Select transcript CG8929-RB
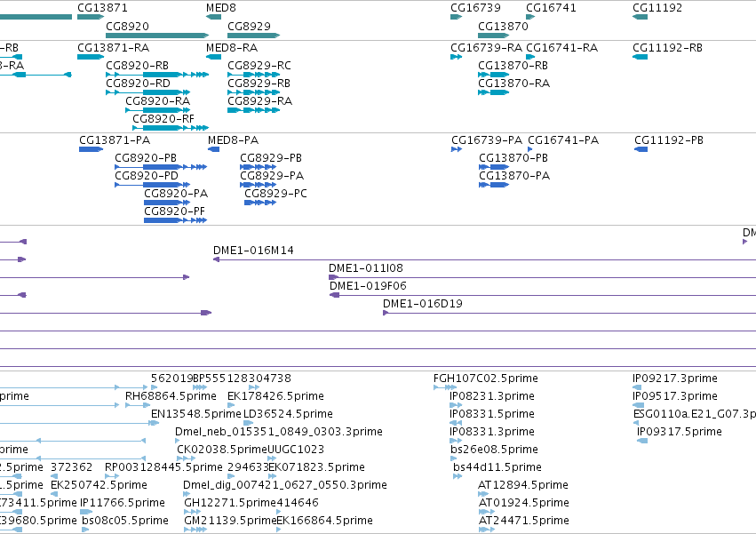 point(259,84)
